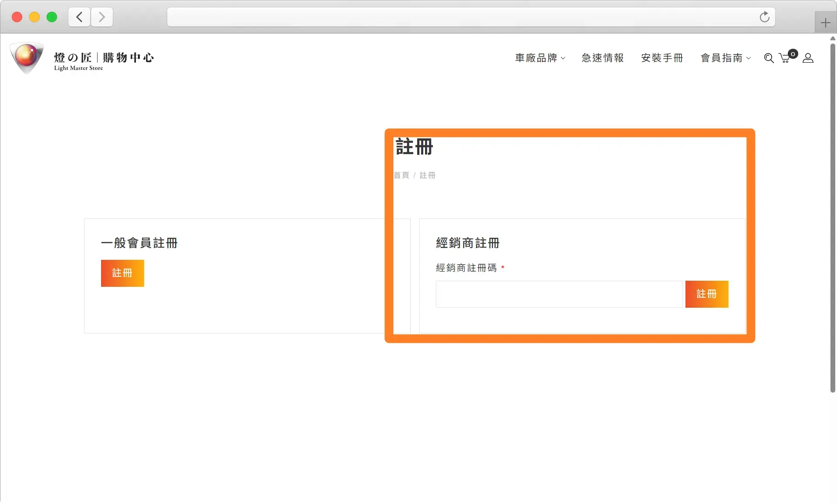The width and height of the screenshot is (837, 504).
Task: Go forward with the browser forward arrow
Action: pyautogui.click(x=102, y=17)
